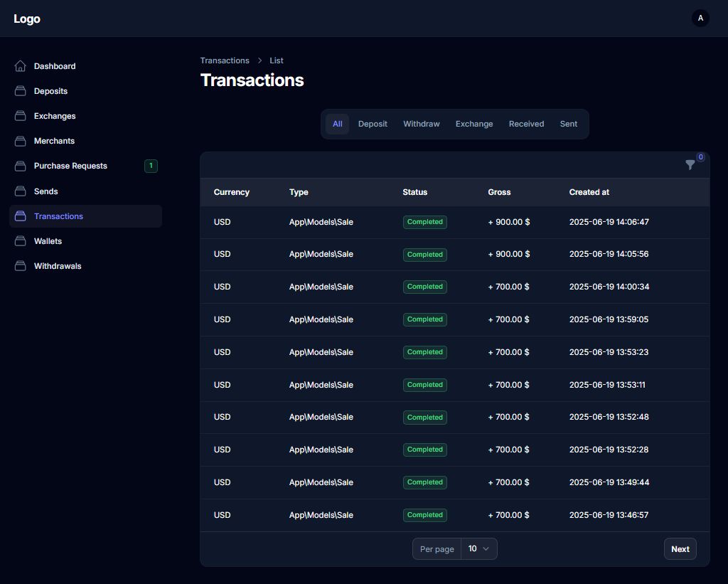Viewport: 728px width, 584px height.
Task: Click the Merchants sidebar icon
Action: [x=21, y=141]
